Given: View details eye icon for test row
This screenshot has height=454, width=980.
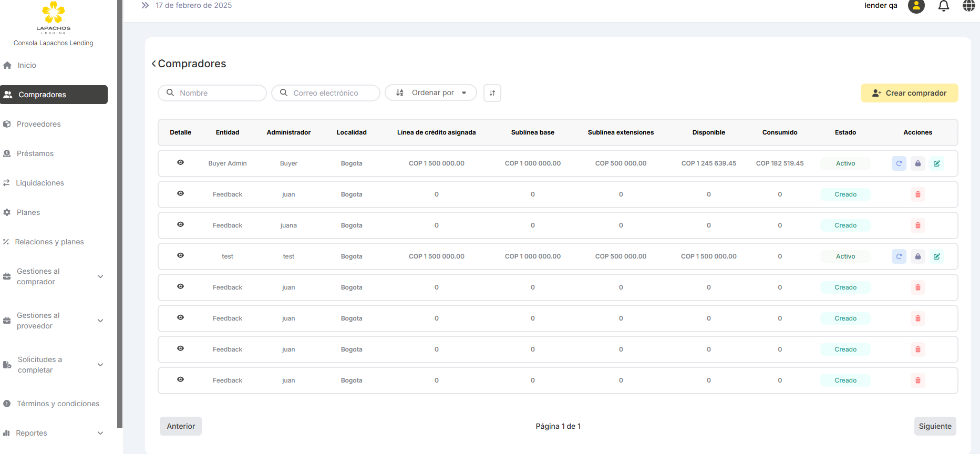Looking at the screenshot, I should click(x=180, y=255).
